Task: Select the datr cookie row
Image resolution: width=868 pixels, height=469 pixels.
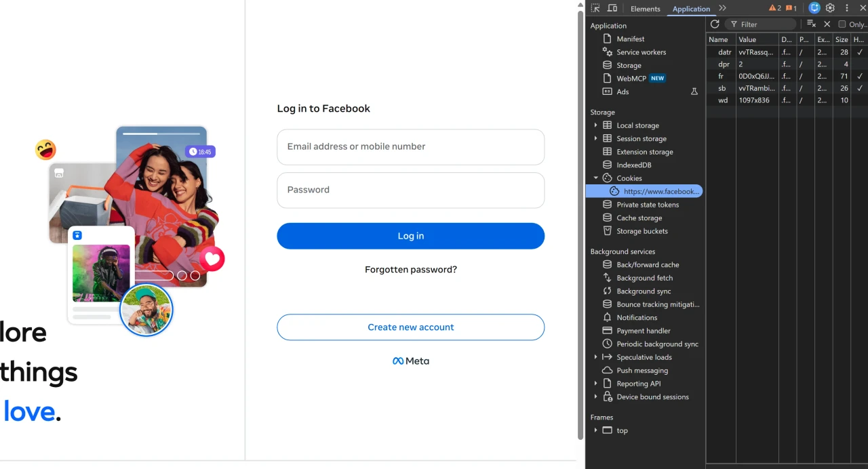Action: 787,52
